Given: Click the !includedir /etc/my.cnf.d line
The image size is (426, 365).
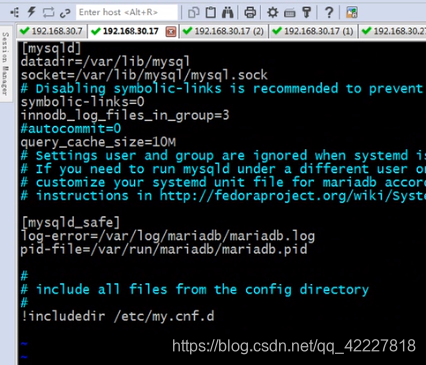Looking at the screenshot, I should 118,316.
